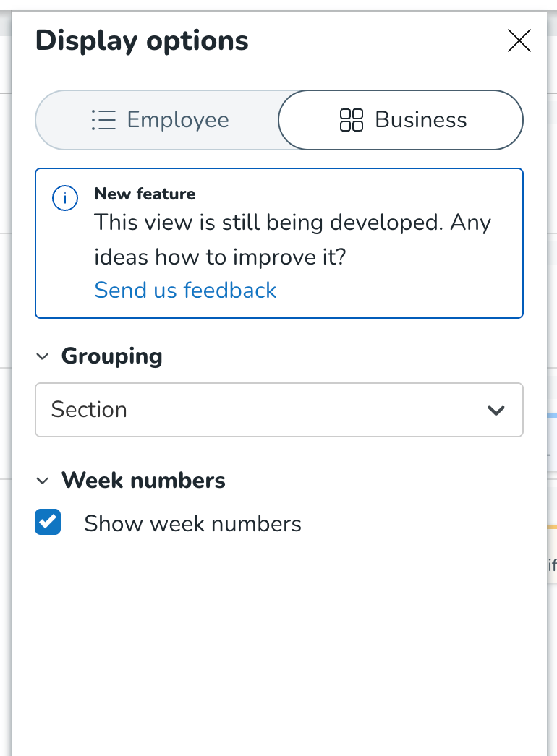Click the dropdown arrow in the Section field
Viewport: 557px width, 756px height.
click(x=496, y=411)
